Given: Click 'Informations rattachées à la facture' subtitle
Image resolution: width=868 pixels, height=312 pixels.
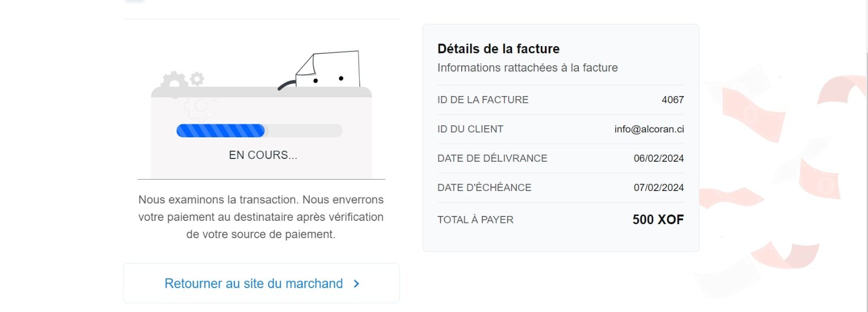Looking at the screenshot, I should pyautogui.click(x=527, y=68).
